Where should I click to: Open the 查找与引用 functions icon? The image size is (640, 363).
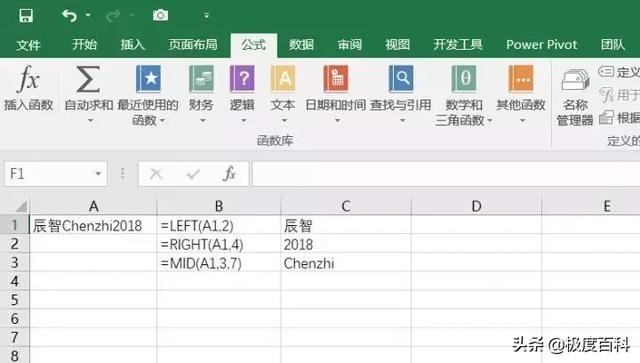click(401, 78)
